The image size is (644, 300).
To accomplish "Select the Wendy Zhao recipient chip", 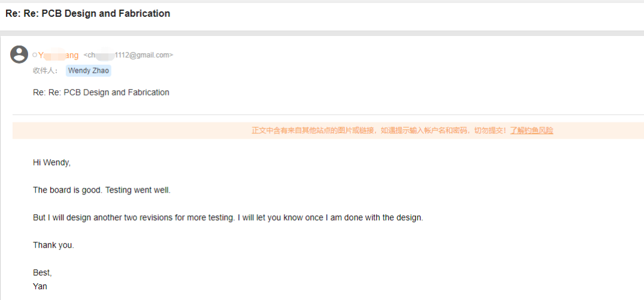I will click(x=88, y=71).
